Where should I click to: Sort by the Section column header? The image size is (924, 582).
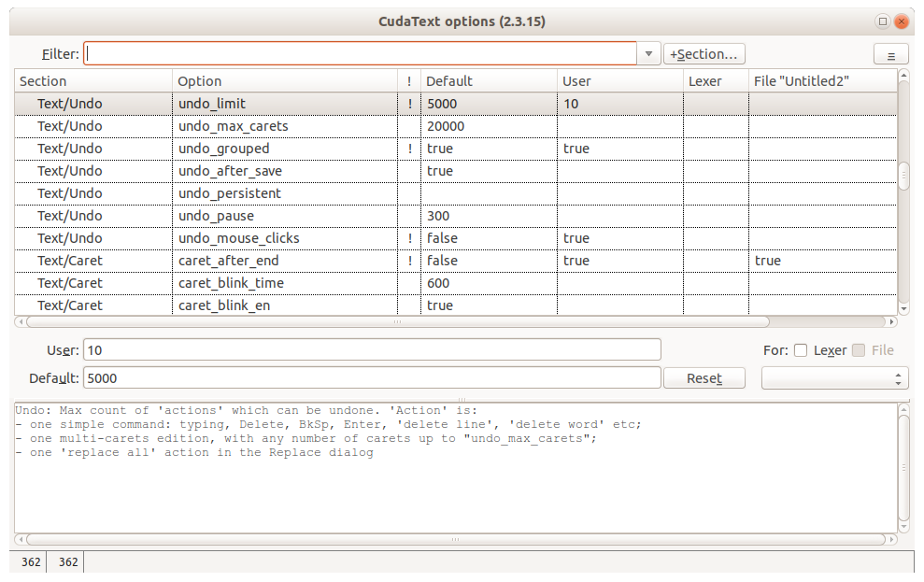(x=93, y=81)
